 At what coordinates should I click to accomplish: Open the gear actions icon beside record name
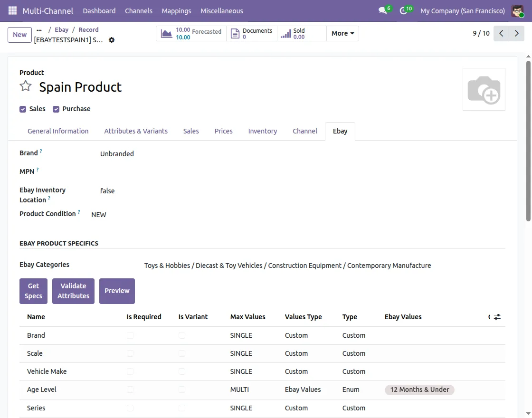112,40
